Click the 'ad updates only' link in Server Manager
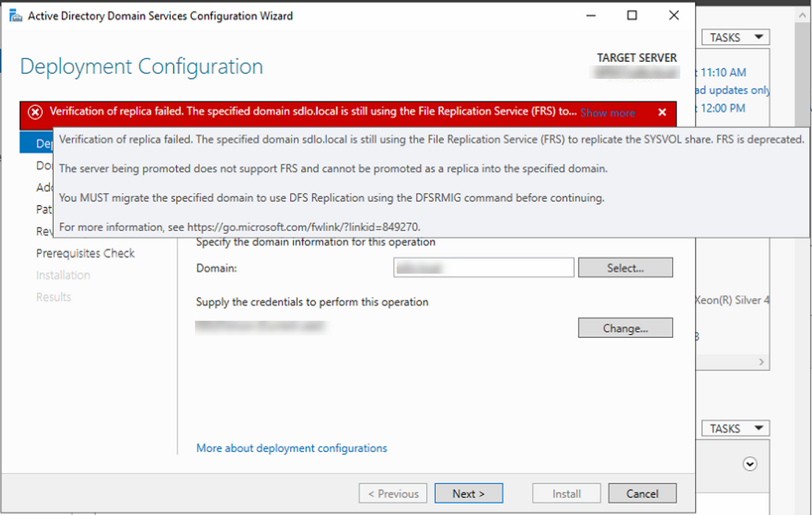This screenshot has width=812, height=515. 732,90
